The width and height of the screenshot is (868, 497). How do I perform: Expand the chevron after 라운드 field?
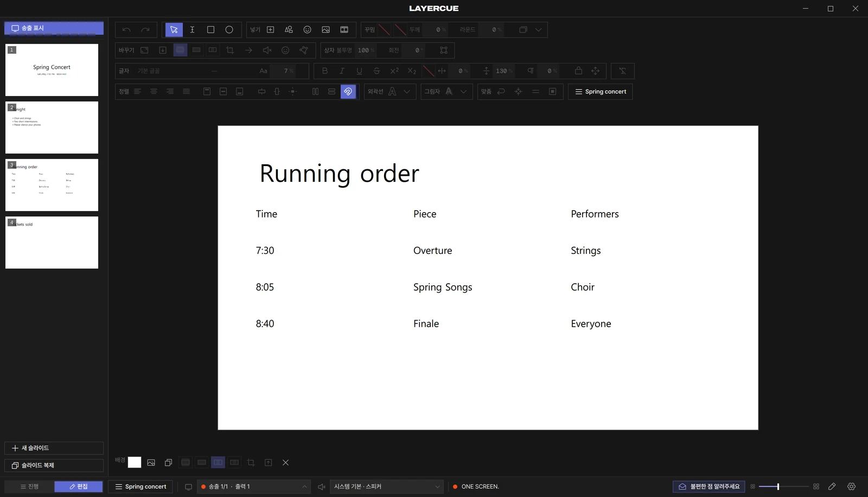pyautogui.click(x=538, y=30)
